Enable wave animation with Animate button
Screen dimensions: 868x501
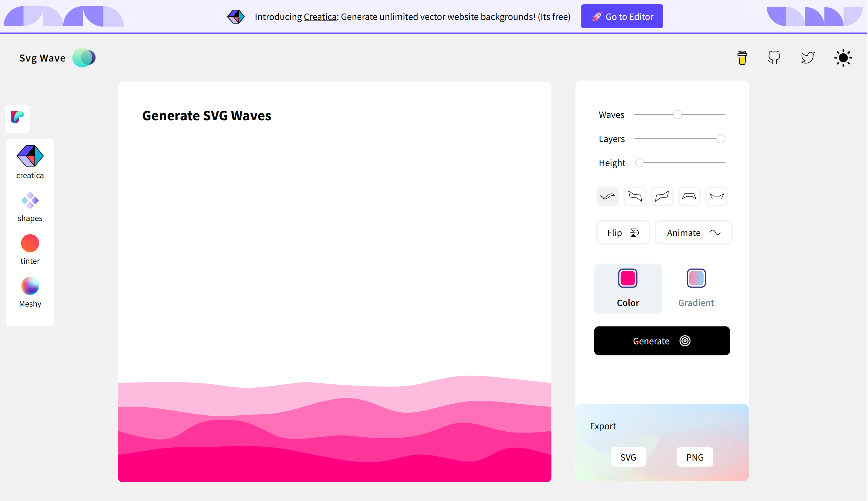click(693, 232)
